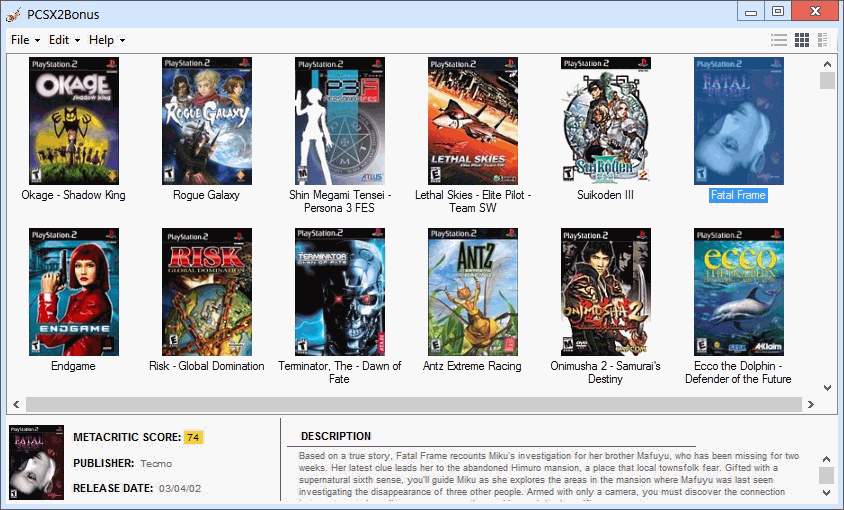Screen dimensions: 844x510
Task: Click the vertical scrollbar thumb of game list
Action: coord(827,81)
